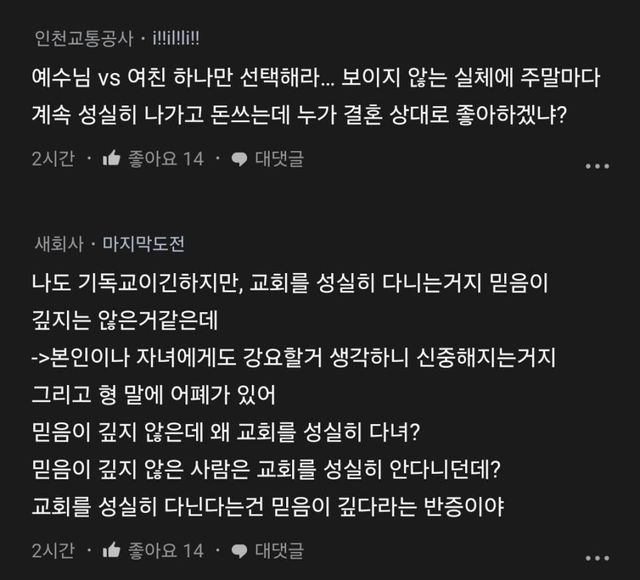The image size is (640, 580).
Task: Click thumbs-up icon on 새회사 comment
Action: (x=111, y=550)
